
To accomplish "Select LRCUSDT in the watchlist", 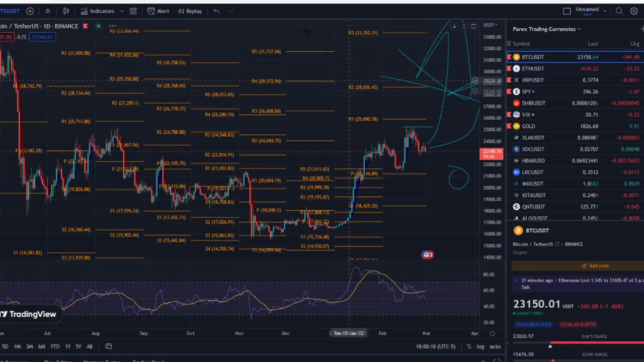I will pos(576,172).
